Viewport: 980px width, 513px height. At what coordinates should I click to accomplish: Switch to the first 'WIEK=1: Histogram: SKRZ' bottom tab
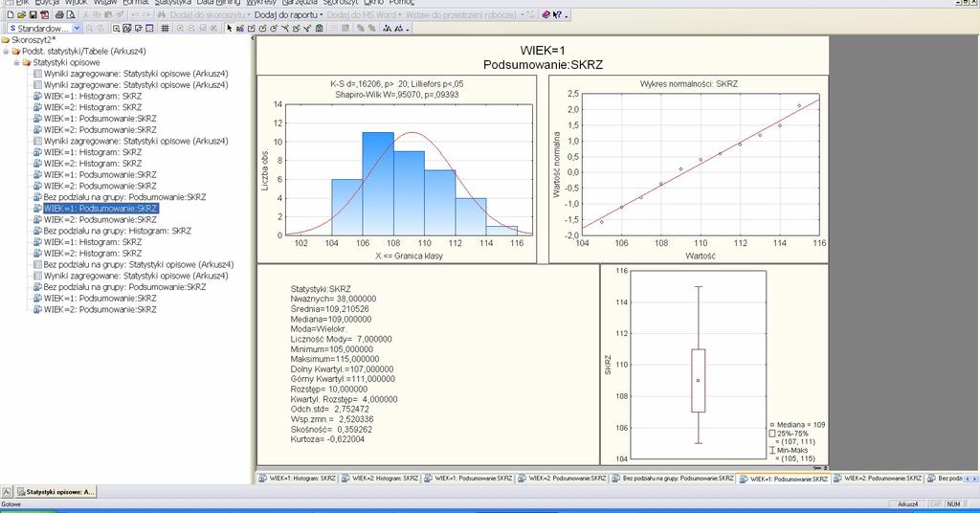tap(298, 479)
